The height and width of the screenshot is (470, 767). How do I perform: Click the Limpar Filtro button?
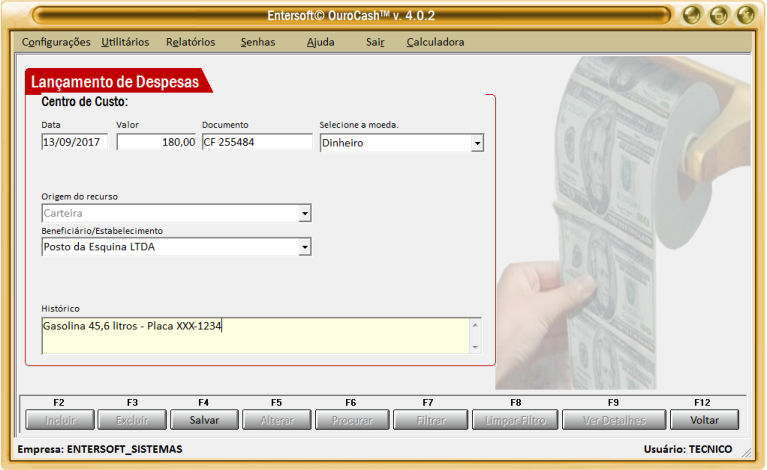coord(515,420)
